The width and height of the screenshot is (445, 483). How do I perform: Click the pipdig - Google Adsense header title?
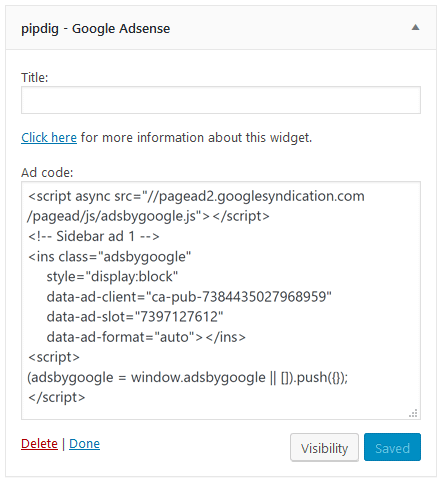(x=96, y=29)
